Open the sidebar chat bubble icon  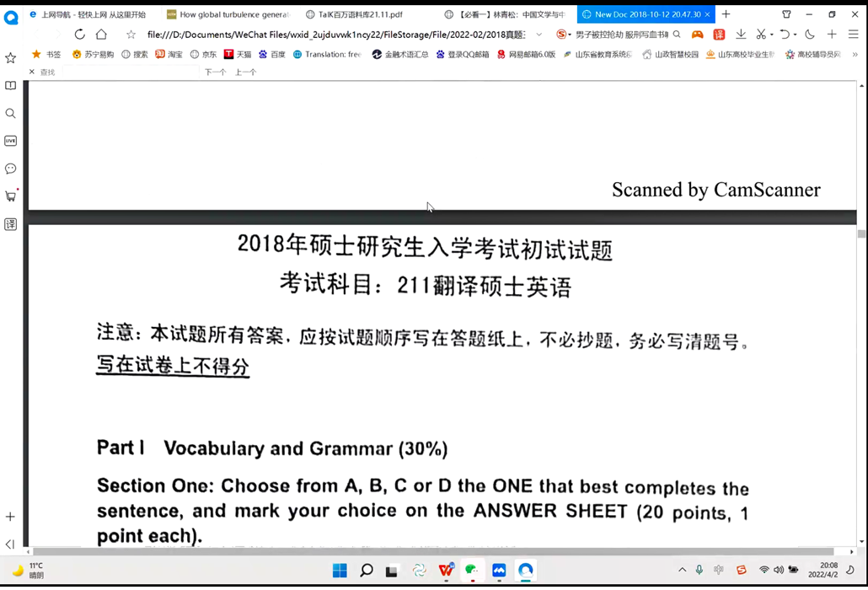click(11, 169)
